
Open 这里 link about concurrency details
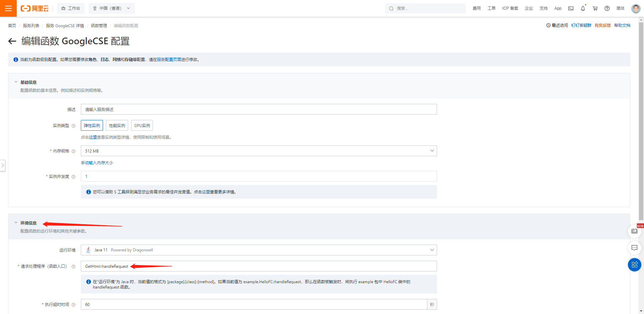click(x=206, y=192)
